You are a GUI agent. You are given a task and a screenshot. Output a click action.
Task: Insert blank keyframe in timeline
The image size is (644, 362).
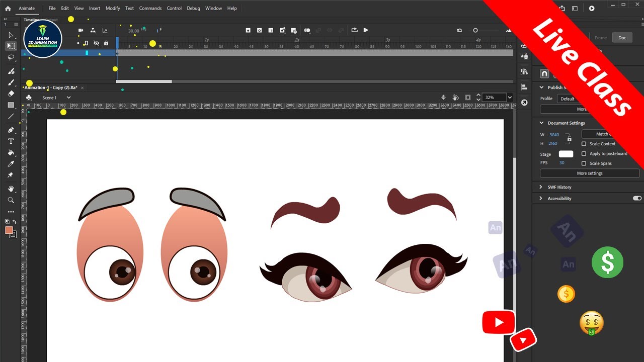click(259, 30)
